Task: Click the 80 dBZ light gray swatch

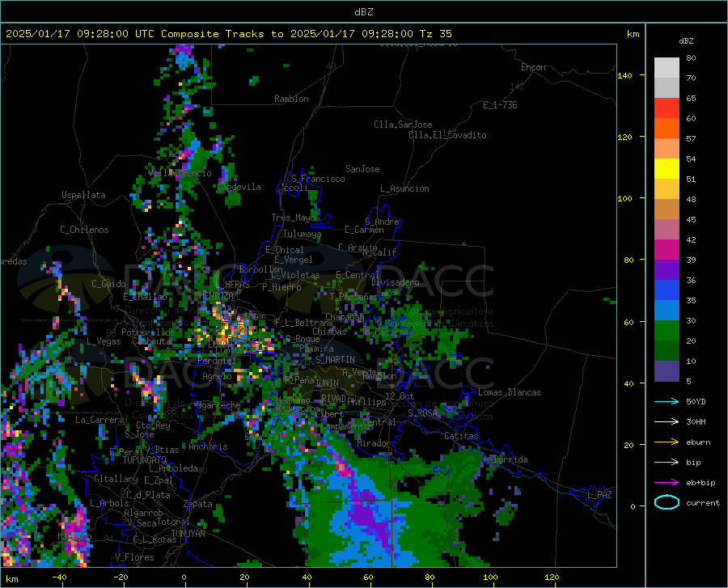Action: [x=667, y=67]
